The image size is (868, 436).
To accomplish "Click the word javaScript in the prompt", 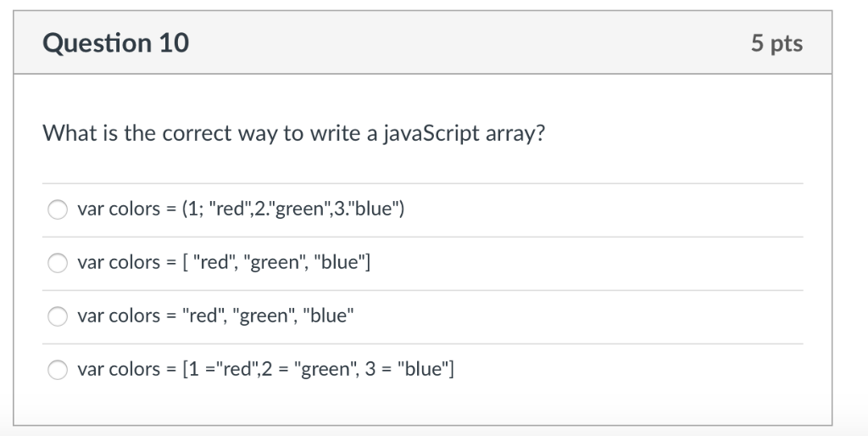I will [x=431, y=133].
